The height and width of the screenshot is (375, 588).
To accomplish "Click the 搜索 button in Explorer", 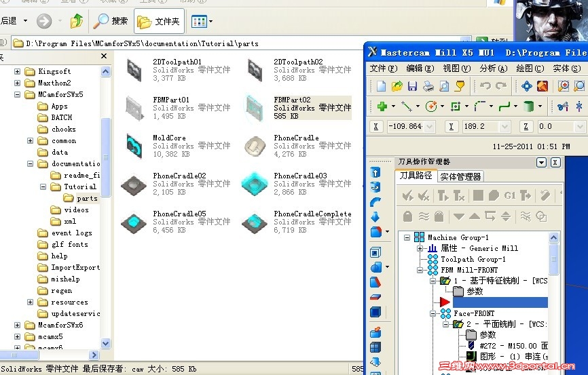I will click(x=111, y=21).
